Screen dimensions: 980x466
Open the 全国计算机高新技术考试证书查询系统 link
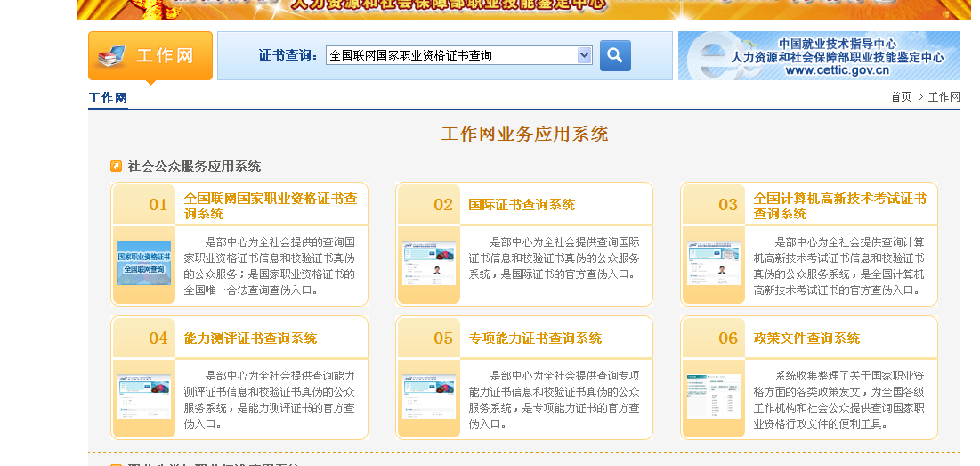(839, 206)
